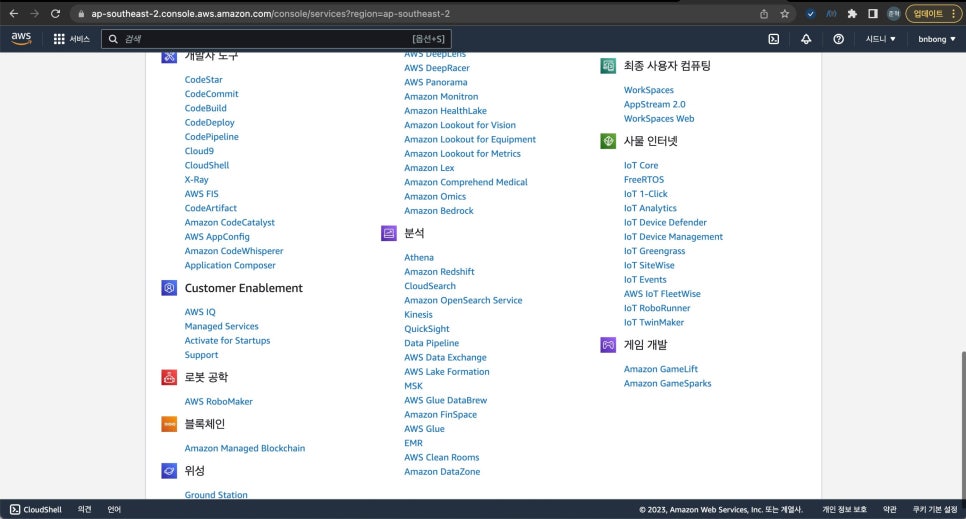
Task: Click the CloudShell icon in the footer
Action: [15, 510]
